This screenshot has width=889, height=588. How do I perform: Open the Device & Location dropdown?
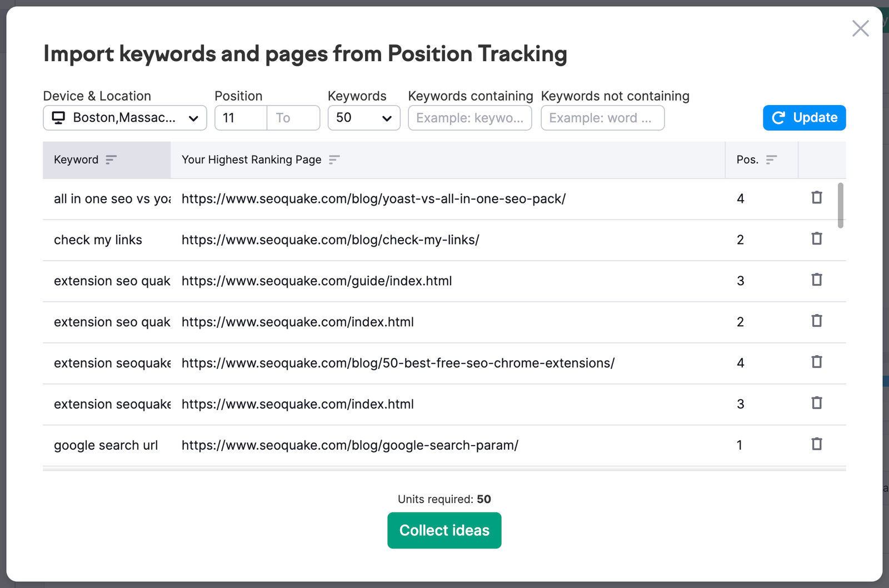(x=124, y=118)
